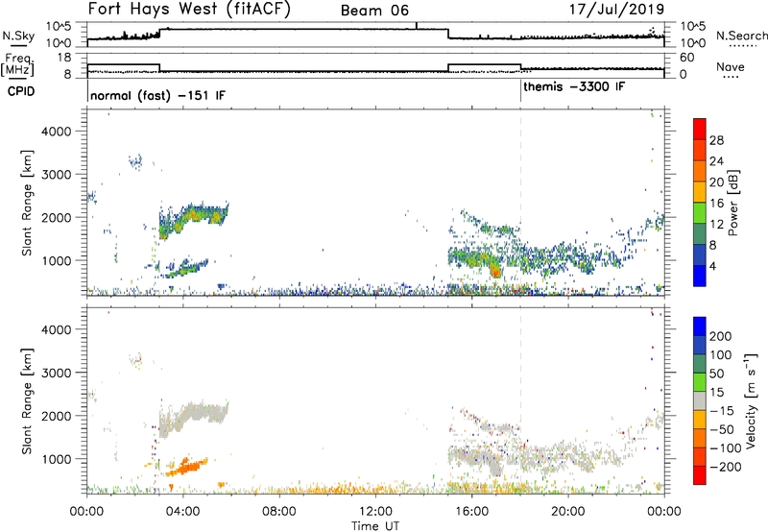Click the gray velocity echo band near 2000 km
This screenshot has height=532, width=768.
click(x=194, y=417)
